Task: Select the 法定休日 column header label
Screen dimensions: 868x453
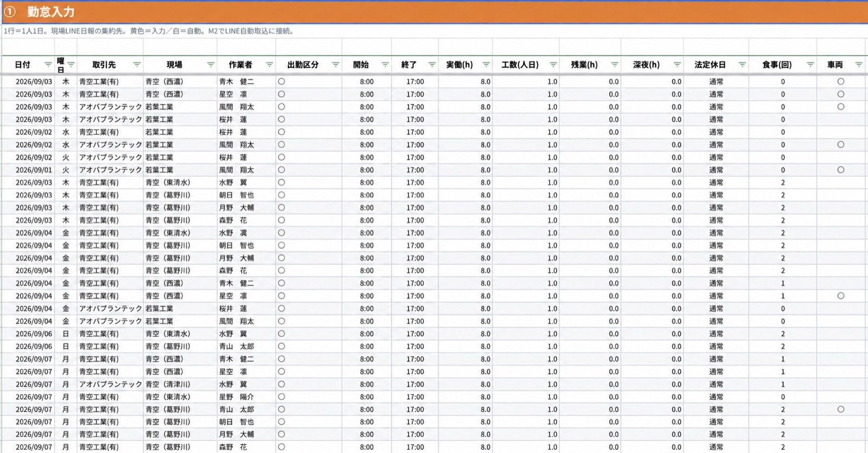Action: pos(710,65)
